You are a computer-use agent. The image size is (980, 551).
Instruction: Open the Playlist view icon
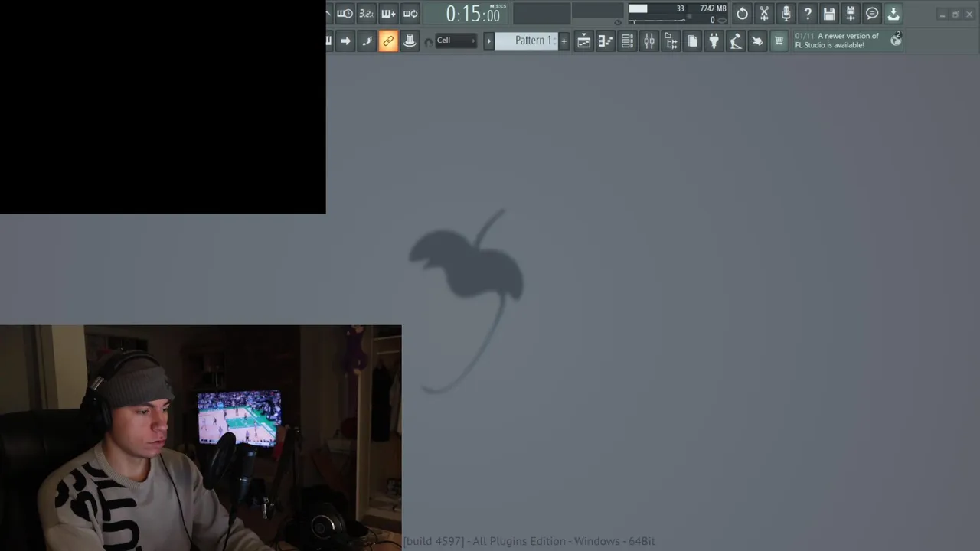583,41
